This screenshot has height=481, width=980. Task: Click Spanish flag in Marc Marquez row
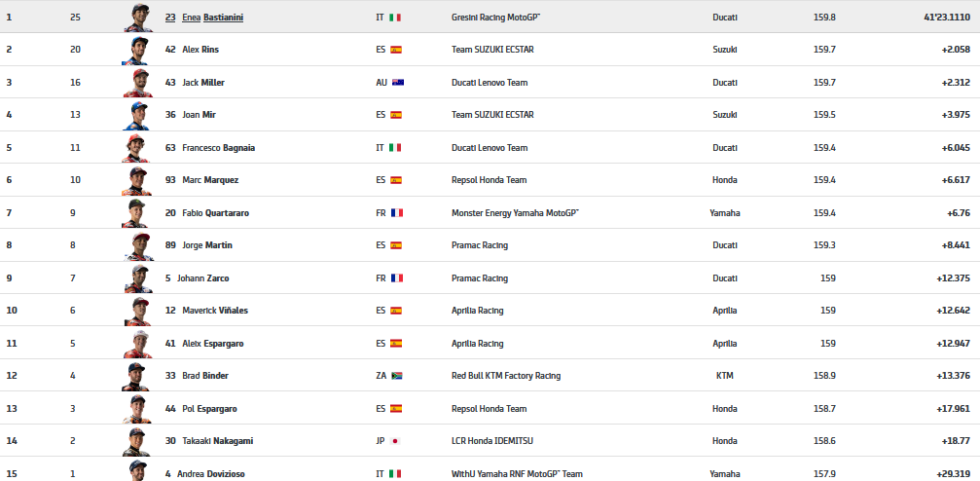(x=396, y=180)
